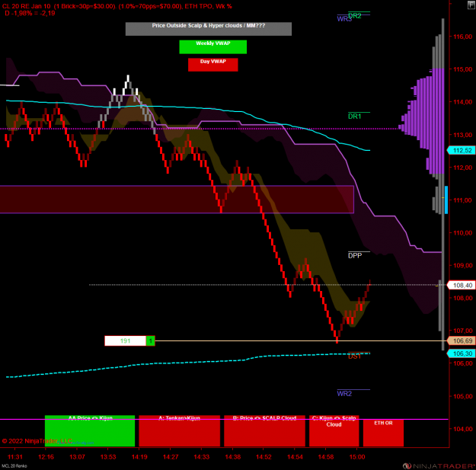Click the A: Tenkan>Kijun red panel
The height and width of the screenshot is (470, 476).
pos(180,431)
